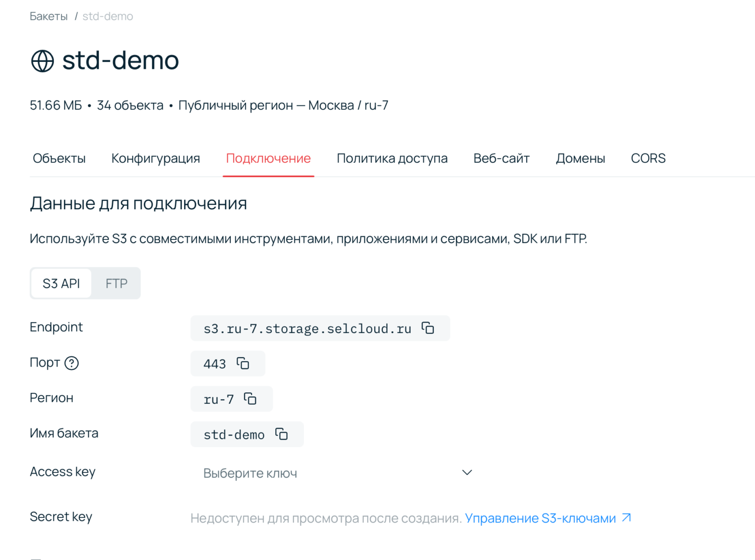Go to the Домены tab
The height and width of the screenshot is (560, 755).
point(580,158)
